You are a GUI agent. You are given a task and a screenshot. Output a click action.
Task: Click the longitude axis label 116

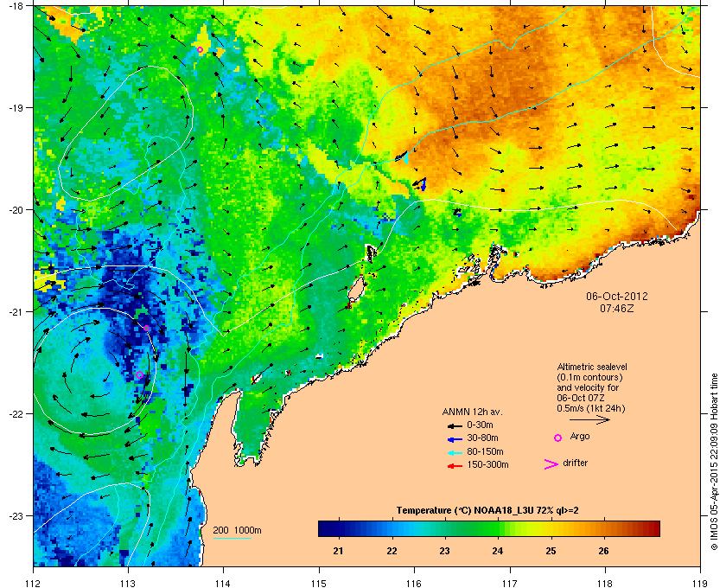point(414,583)
